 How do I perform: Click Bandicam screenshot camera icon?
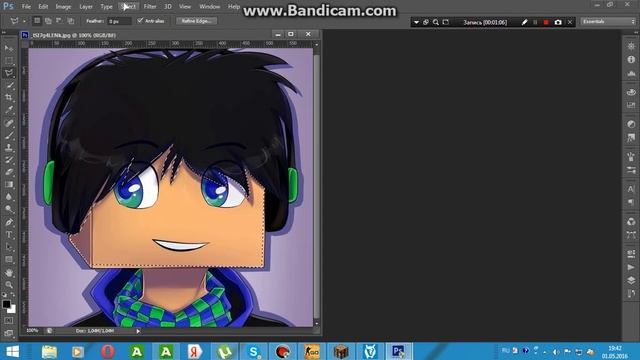(558, 22)
